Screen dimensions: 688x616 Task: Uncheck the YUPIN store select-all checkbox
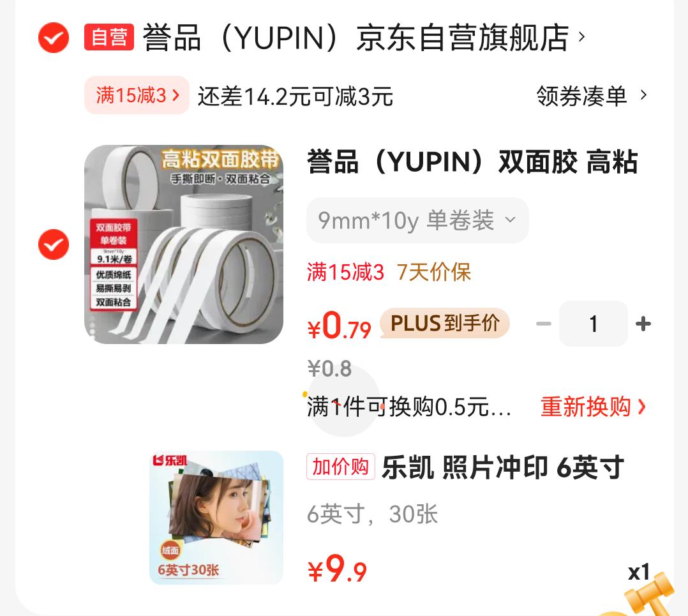click(54, 38)
